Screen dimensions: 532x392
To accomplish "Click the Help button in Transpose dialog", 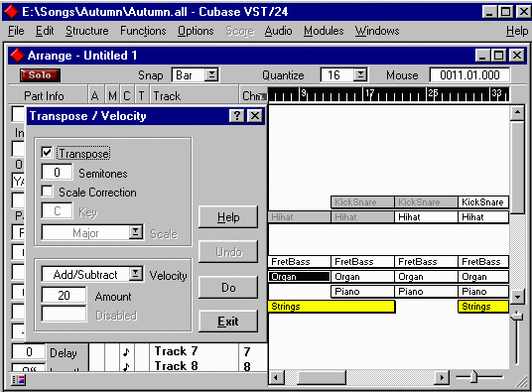I will click(x=228, y=217).
